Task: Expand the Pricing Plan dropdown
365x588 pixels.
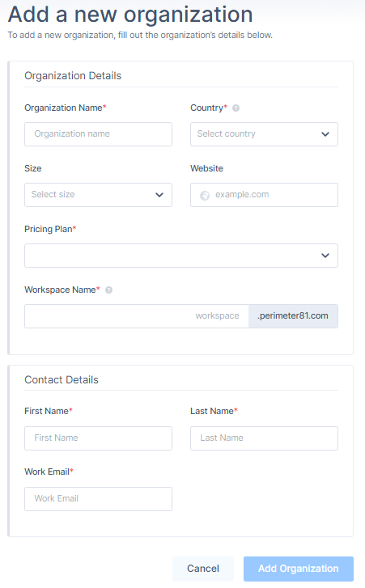Action: [181, 256]
